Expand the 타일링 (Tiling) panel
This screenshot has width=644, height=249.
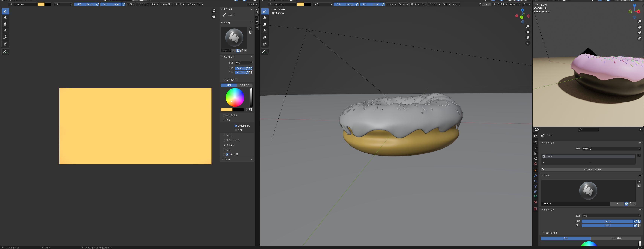(x=227, y=159)
